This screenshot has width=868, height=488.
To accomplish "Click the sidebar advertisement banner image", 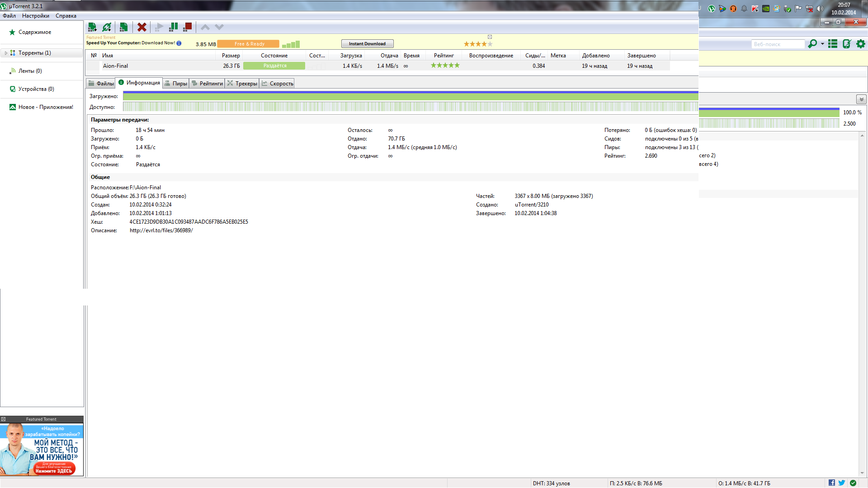I will (x=42, y=450).
